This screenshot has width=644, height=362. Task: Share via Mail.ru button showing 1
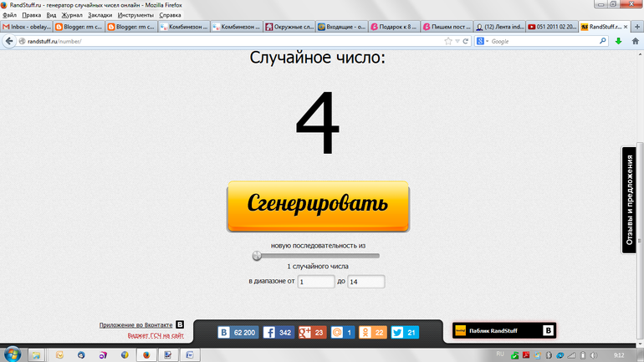(343, 332)
